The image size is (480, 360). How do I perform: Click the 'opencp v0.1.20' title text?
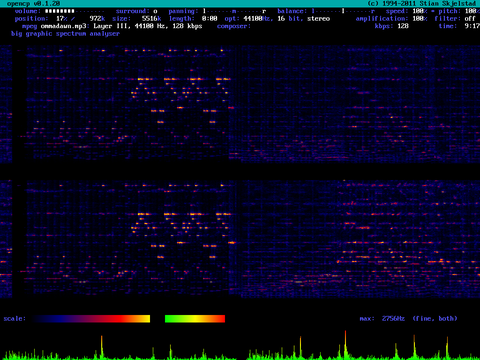pos(33,4)
